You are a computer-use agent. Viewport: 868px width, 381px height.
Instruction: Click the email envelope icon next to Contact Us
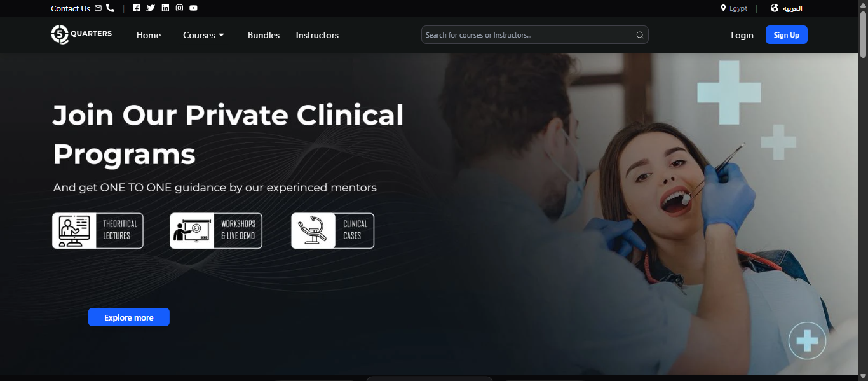(x=98, y=8)
